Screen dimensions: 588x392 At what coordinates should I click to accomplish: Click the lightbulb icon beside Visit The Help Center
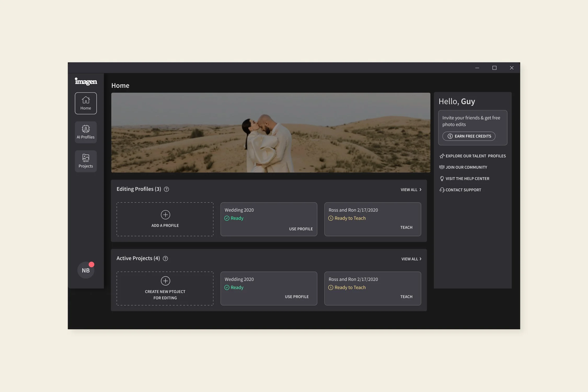[442, 178]
